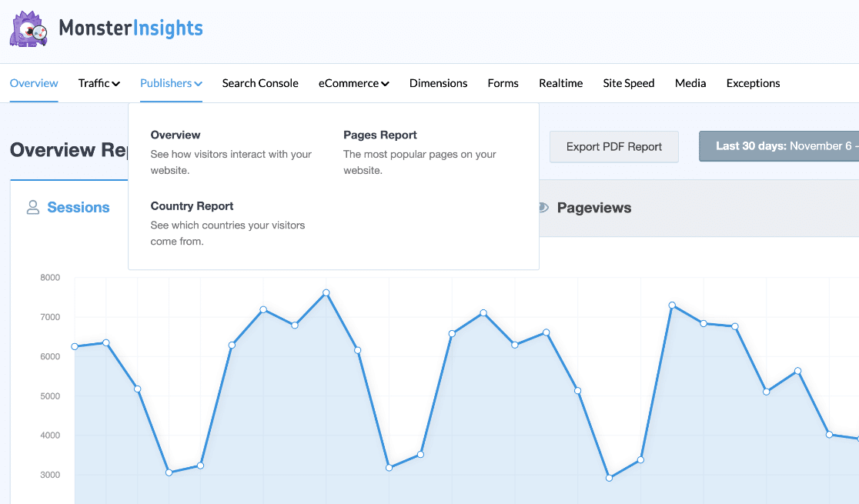Open the eCommerce dropdown
Screen dimensions: 859x504
click(x=353, y=82)
